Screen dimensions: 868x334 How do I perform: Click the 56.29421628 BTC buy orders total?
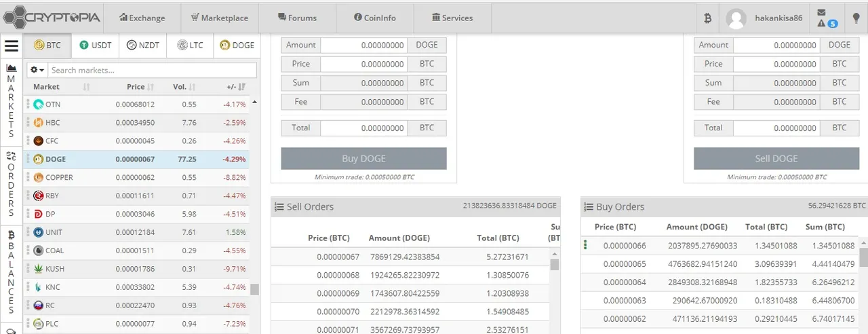pos(837,205)
